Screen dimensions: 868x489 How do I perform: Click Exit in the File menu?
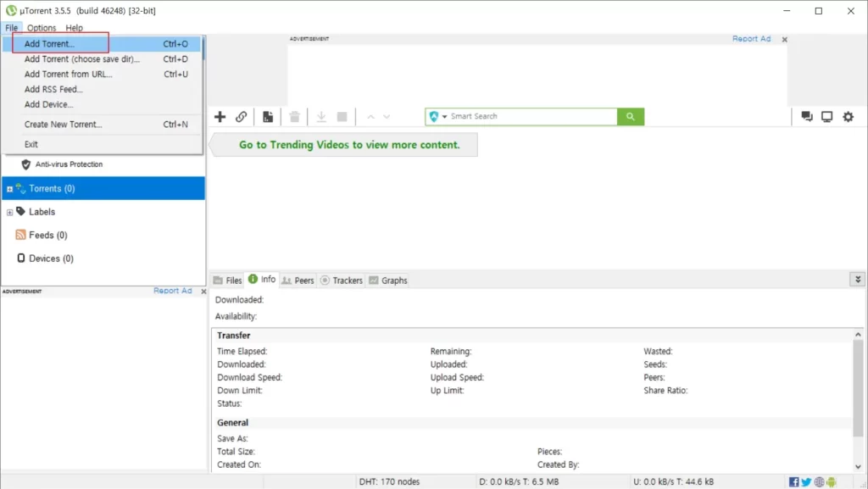pyautogui.click(x=102, y=144)
